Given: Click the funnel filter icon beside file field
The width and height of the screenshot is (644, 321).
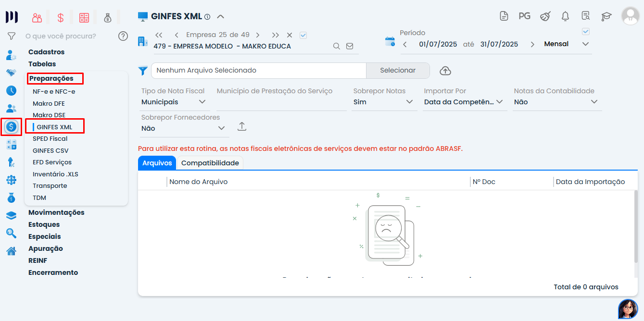Looking at the screenshot, I should (143, 71).
